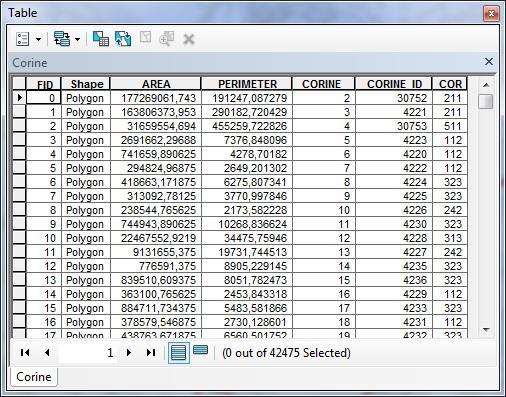Select the row with FID 5 using its selector
Viewport: 506px width, 397px height.
[x=19, y=168]
